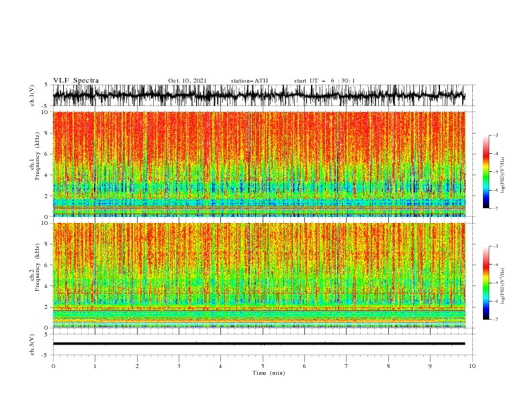Click the time axis tick label "10"
The width and height of the screenshot is (532, 411).
pyautogui.click(x=472, y=366)
